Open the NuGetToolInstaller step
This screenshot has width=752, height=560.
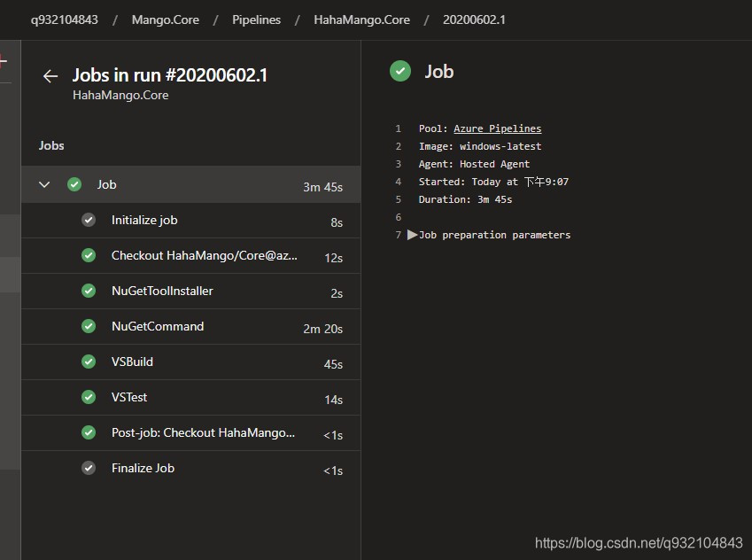[x=190, y=292]
